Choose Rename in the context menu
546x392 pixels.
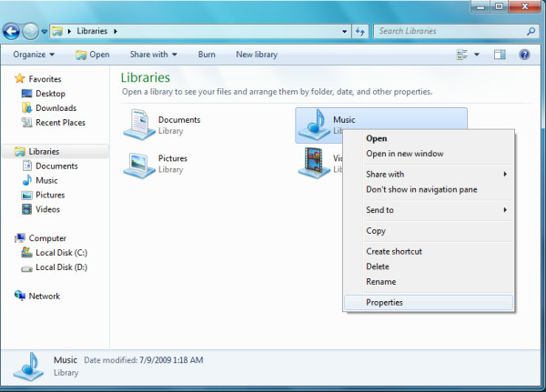click(429, 282)
